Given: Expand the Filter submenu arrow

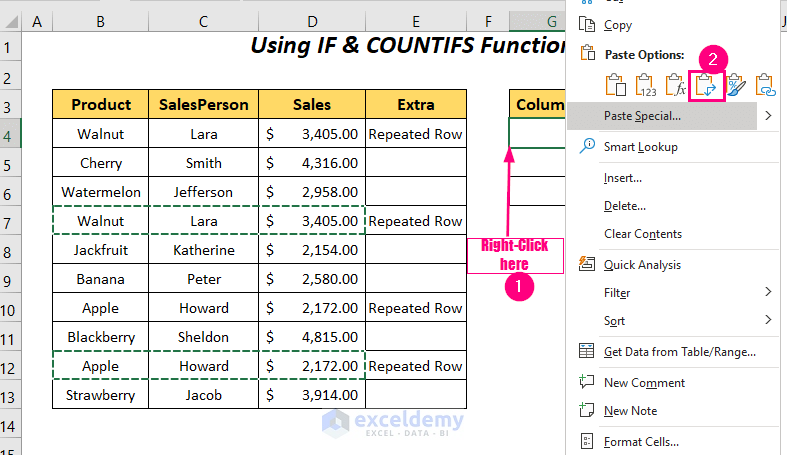Looking at the screenshot, I should tap(768, 293).
